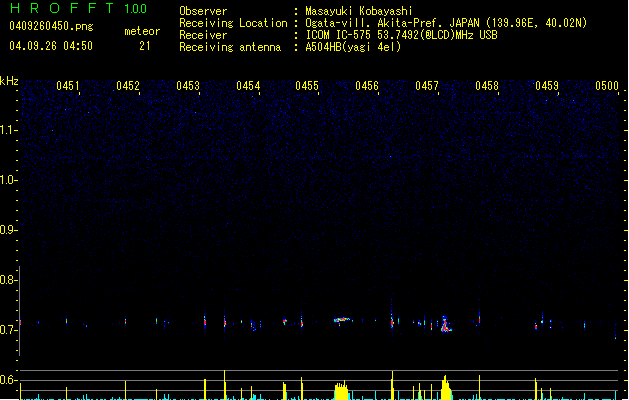Click the 0456 time marker
Viewport: 629px width, 400px height.
367,86
